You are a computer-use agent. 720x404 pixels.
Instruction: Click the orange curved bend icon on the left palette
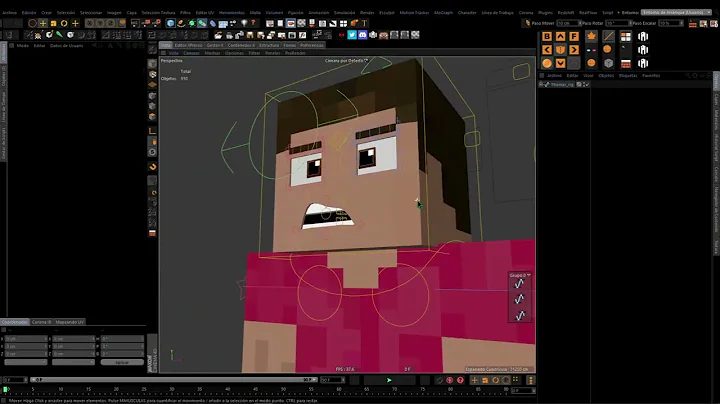(x=153, y=167)
